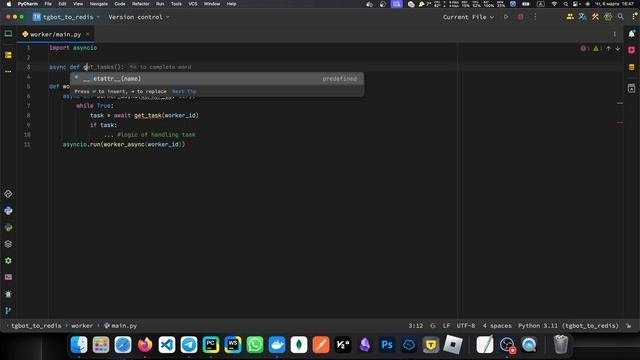
Task: Click line number 11 in gutter
Action: coord(27,144)
